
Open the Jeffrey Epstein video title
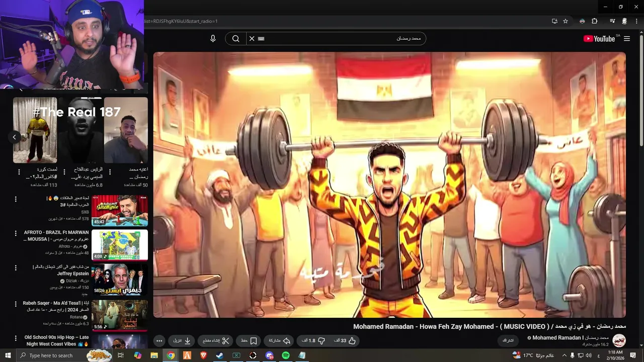[x=60, y=270]
